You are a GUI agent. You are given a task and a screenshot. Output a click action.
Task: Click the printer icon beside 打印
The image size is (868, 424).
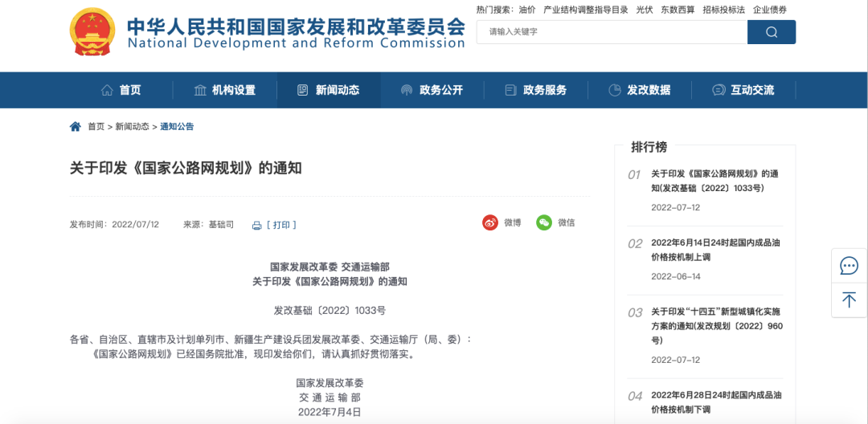coord(257,226)
